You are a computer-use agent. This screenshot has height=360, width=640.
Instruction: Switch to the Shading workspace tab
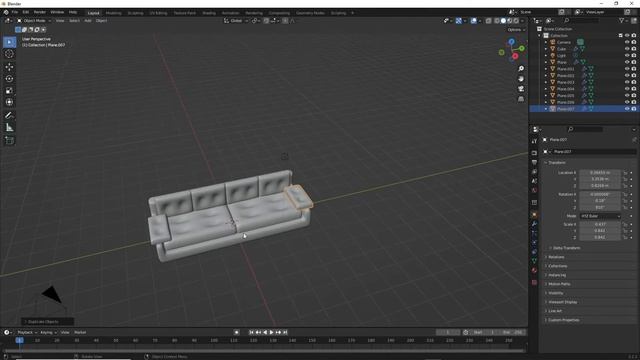coord(209,13)
